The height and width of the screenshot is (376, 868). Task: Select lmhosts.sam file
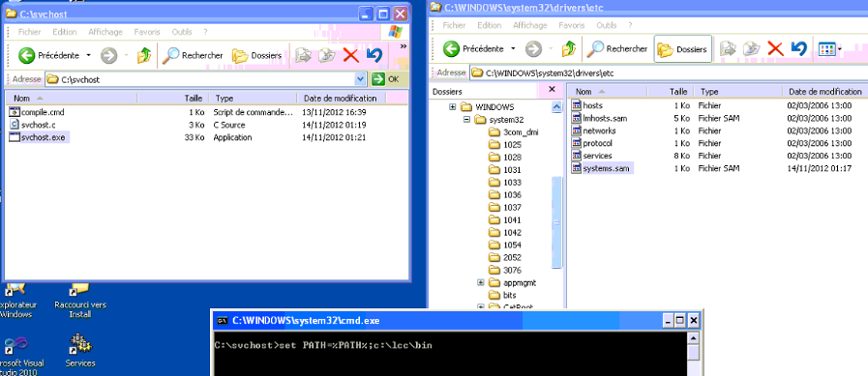600,118
